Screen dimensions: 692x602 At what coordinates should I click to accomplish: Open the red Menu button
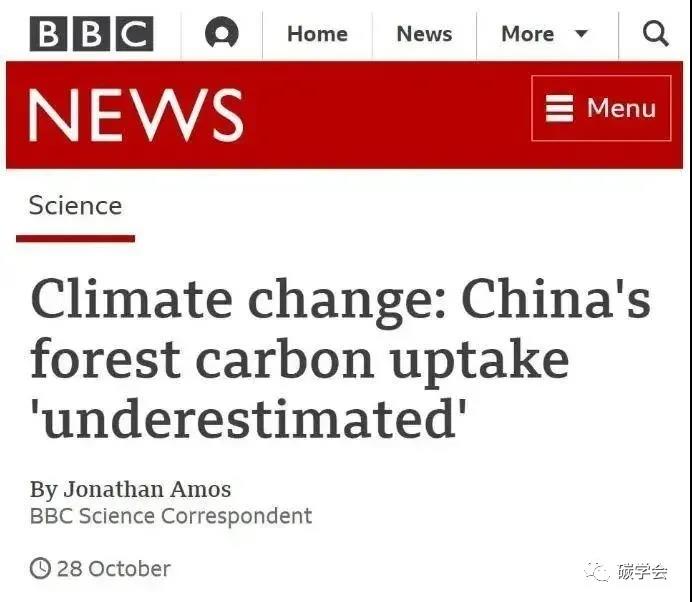pos(601,108)
